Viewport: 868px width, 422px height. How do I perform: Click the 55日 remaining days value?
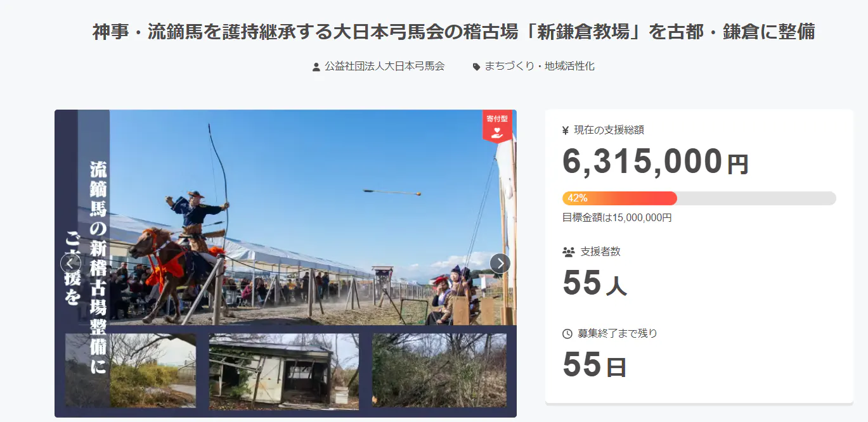595,364
